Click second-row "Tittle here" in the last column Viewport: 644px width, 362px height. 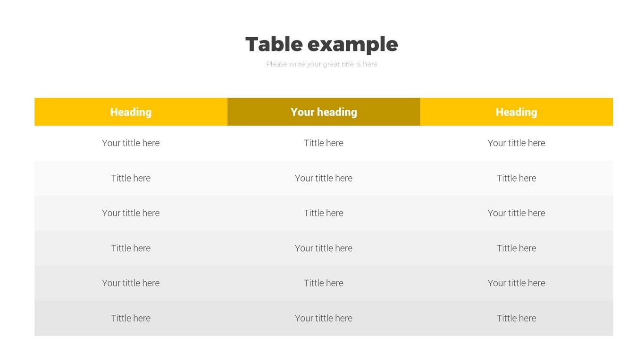516,178
